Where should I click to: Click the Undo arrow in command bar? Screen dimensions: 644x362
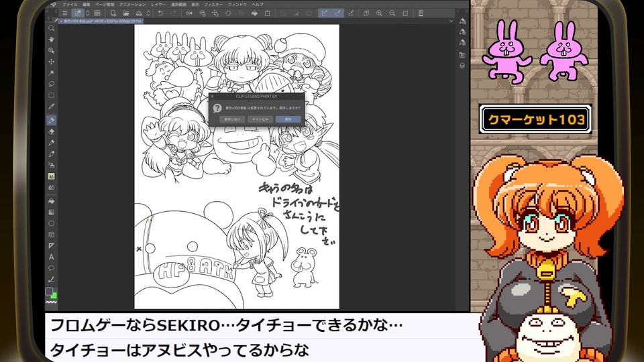tap(160, 13)
